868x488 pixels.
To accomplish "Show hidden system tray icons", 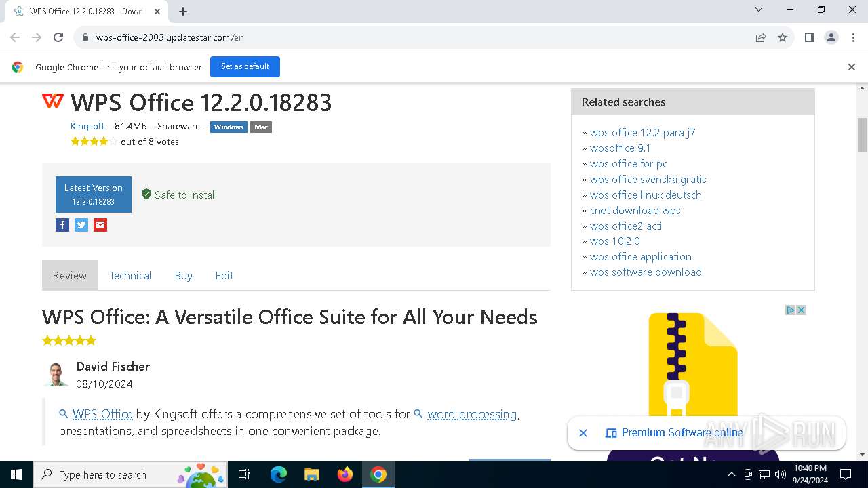I will point(732,474).
